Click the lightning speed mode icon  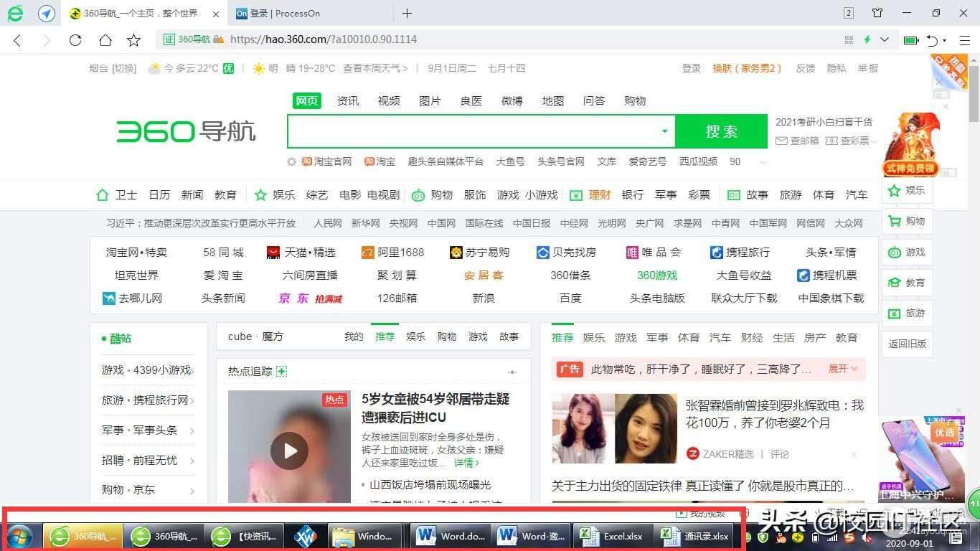coord(867,39)
